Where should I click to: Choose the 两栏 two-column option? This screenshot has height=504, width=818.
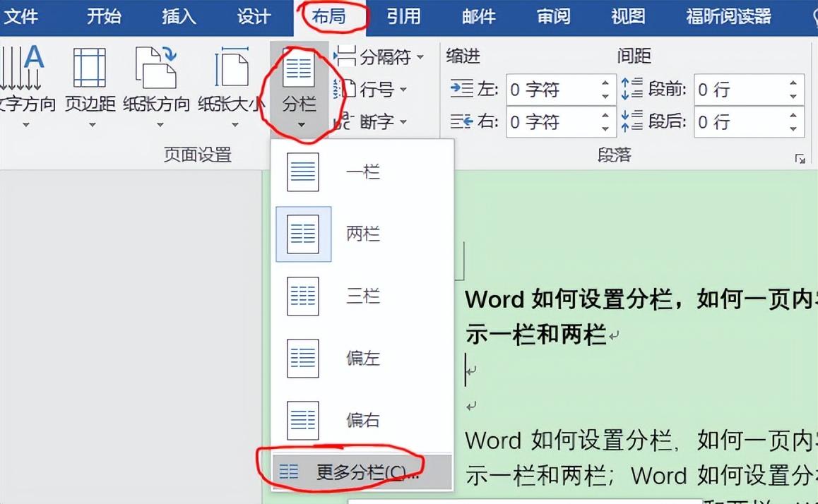tap(362, 234)
